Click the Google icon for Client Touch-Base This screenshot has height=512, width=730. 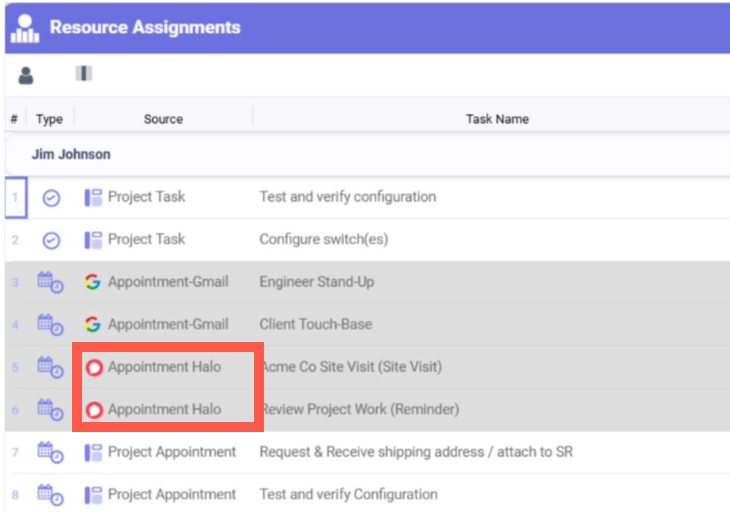[x=93, y=324]
